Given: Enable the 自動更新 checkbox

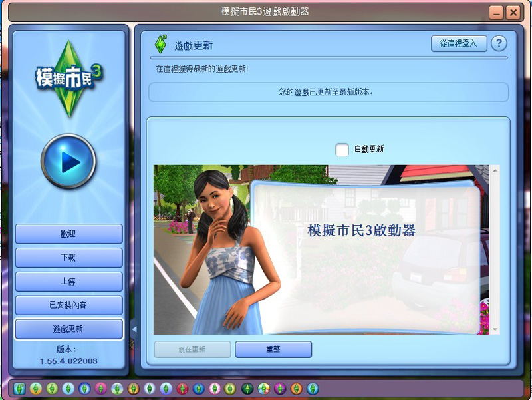Looking at the screenshot, I should tap(342, 150).
